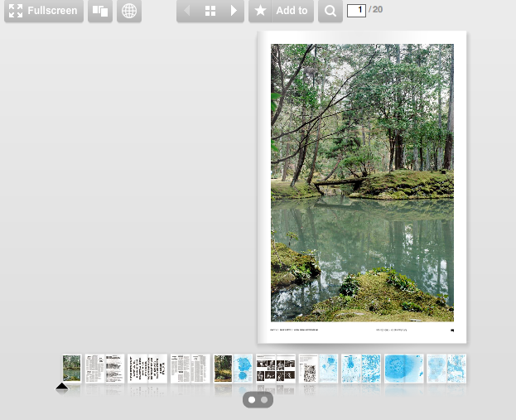
Task: Click the globe language icon
Action: (129, 11)
